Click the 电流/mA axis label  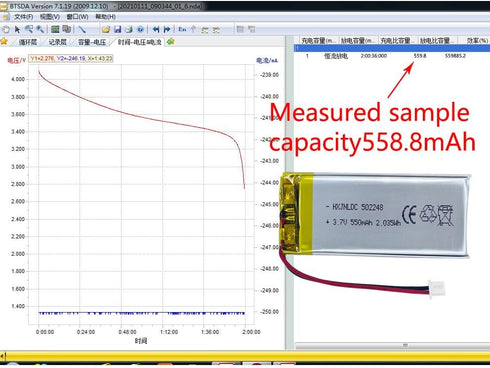pos(267,60)
